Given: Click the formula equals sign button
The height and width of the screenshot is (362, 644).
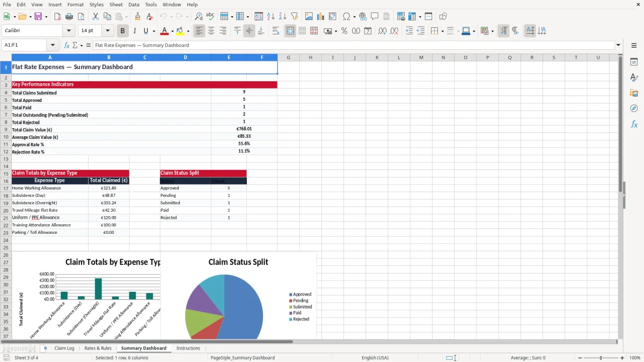Looking at the screenshot, I should point(89,45).
